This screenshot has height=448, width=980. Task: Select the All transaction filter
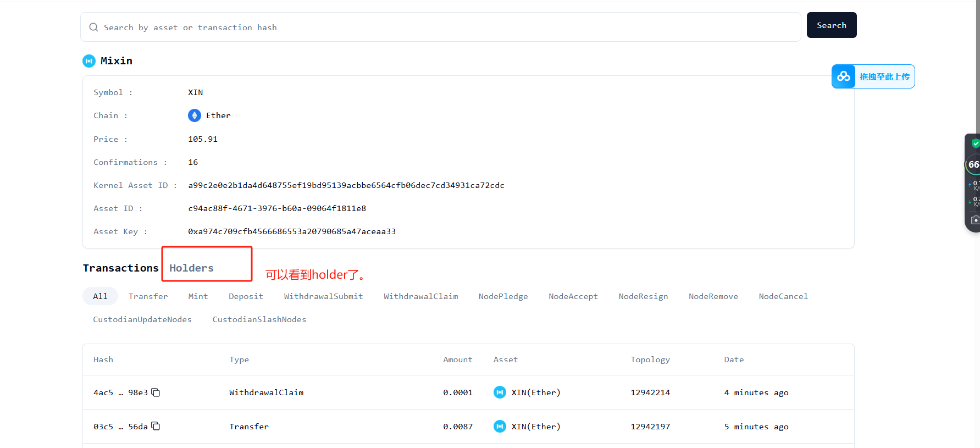pos(100,296)
